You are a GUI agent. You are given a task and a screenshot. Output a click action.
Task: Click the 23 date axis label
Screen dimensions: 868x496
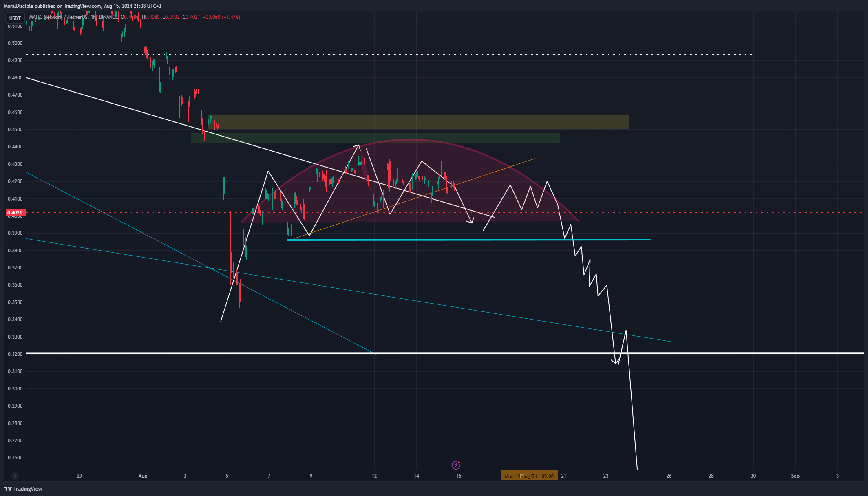[x=606, y=476]
